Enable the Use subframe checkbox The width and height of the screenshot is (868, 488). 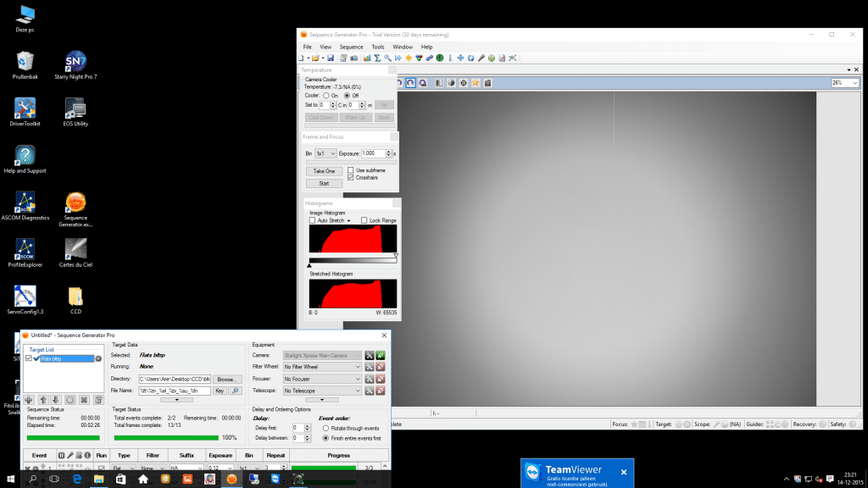350,170
